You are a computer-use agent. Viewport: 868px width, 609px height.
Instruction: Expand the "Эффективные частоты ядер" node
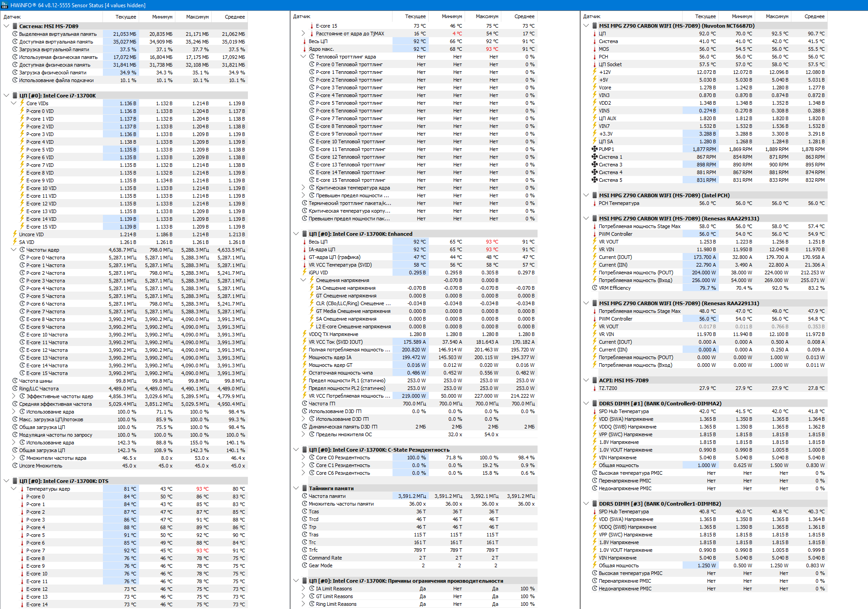(14, 396)
